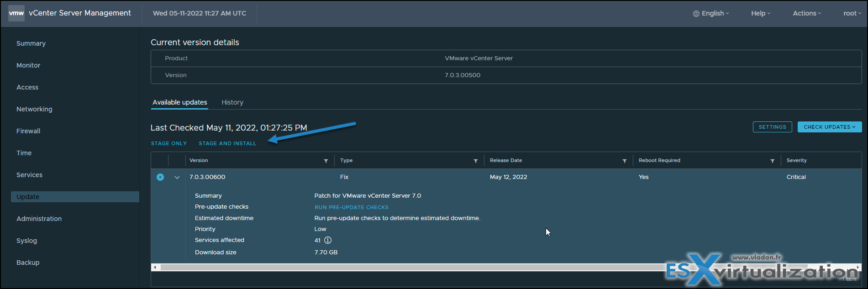Screen dimensions: 868x289
Task: Click the May 12, 2022 release date
Action: point(509,177)
